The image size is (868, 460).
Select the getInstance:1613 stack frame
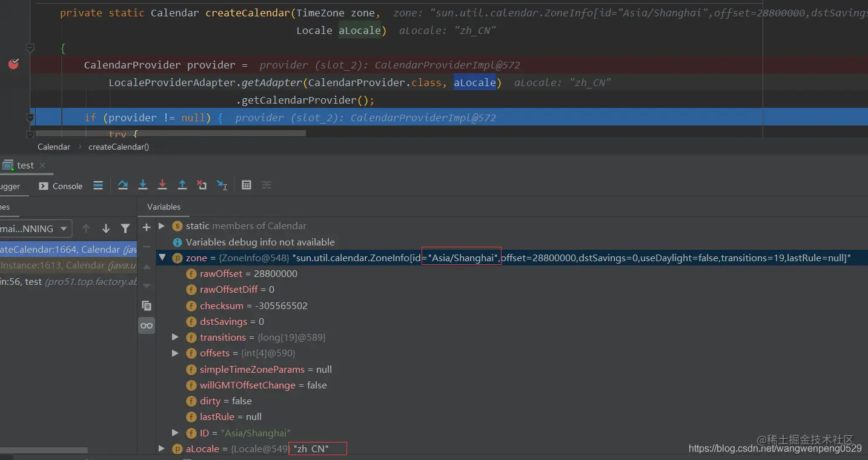point(68,265)
